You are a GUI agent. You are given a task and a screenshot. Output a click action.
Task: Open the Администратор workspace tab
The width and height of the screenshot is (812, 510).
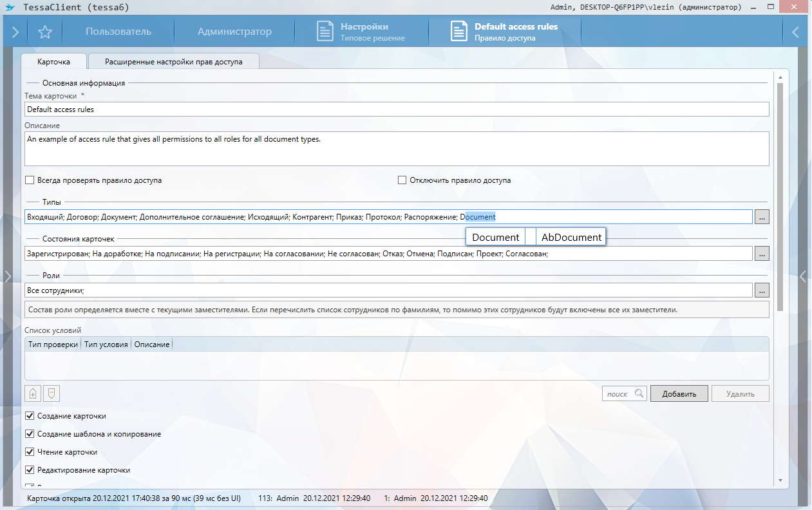[x=234, y=32]
